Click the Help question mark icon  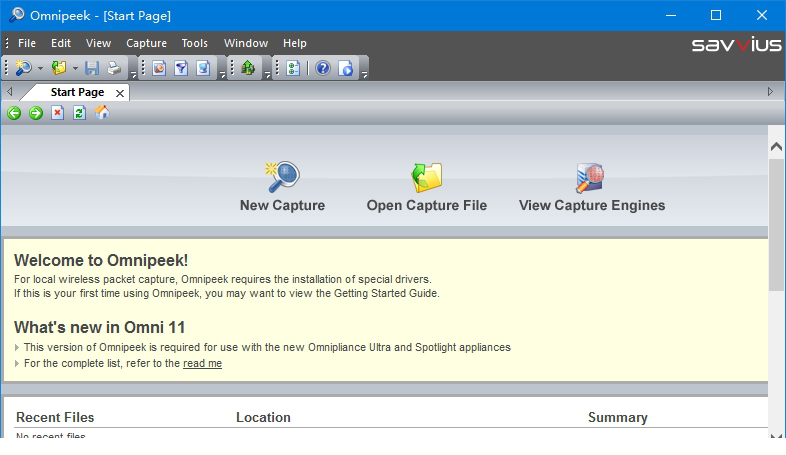coord(322,68)
